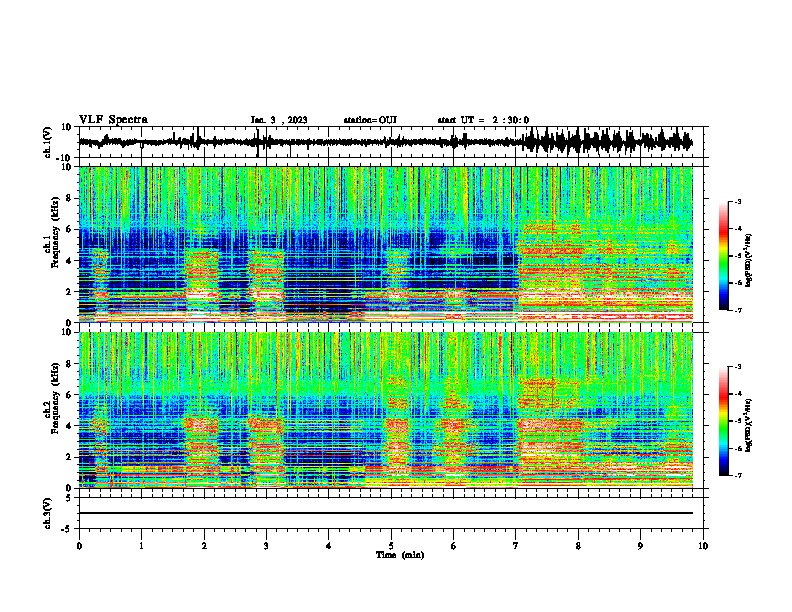This screenshot has height=612, width=792.
Task: Click the time axis tick label "5"
Action: point(391,546)
